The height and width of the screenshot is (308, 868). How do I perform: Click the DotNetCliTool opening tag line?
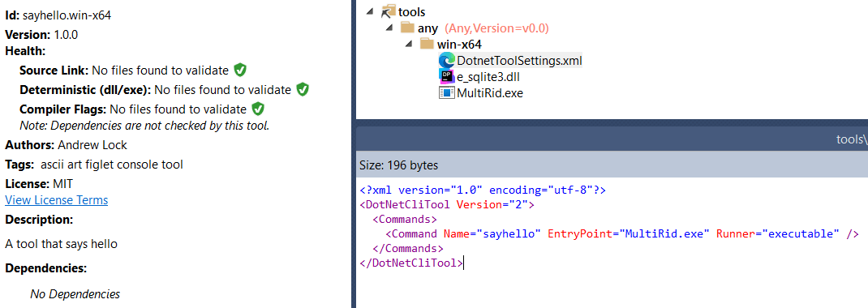tap(447, 204)
